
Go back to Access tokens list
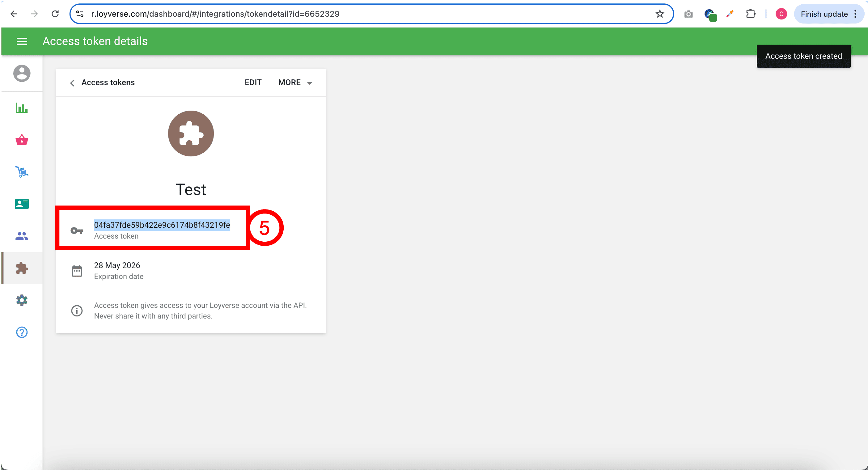(102, 83)
